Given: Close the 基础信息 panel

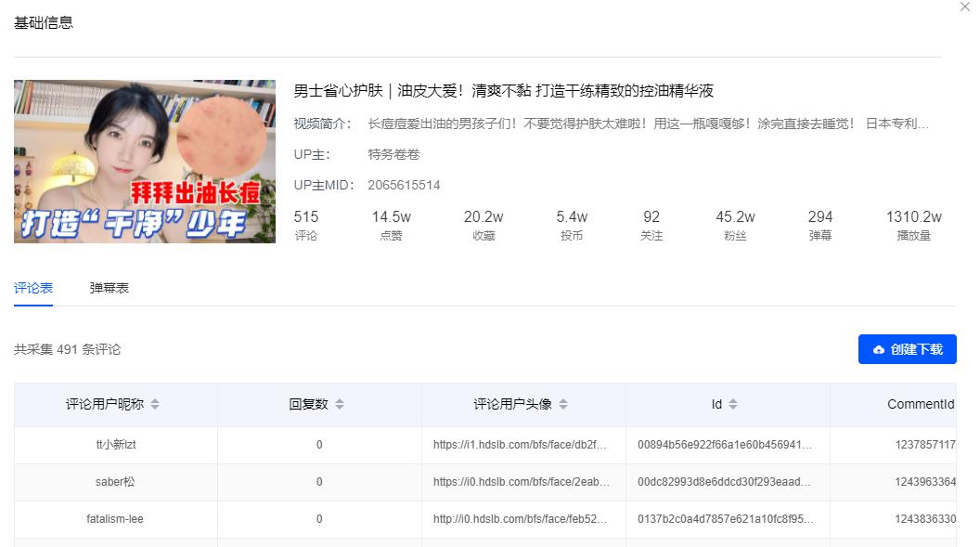Looking at the screenshot, I should [x=964, y=7].
